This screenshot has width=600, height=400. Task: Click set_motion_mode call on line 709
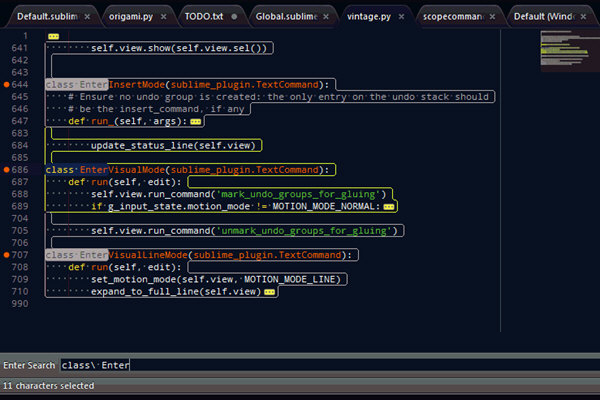pyautogui.click(x=216, y=279)
